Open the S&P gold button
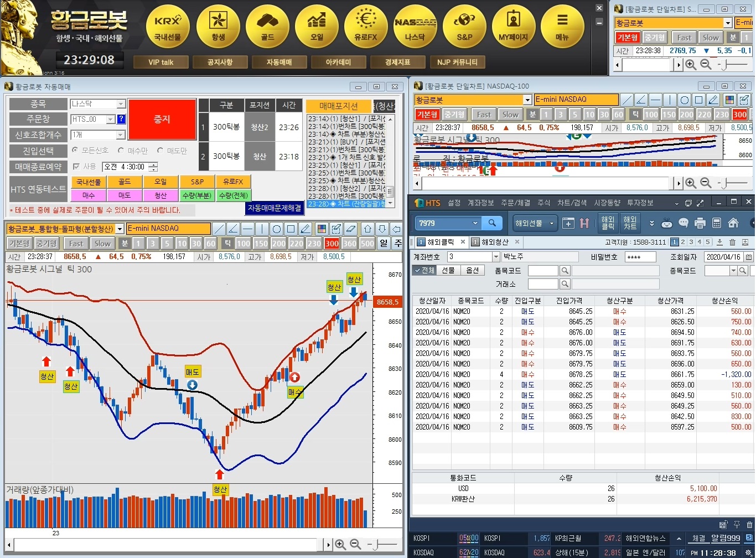Screen dimensions: 756x558 coord(464,26)
